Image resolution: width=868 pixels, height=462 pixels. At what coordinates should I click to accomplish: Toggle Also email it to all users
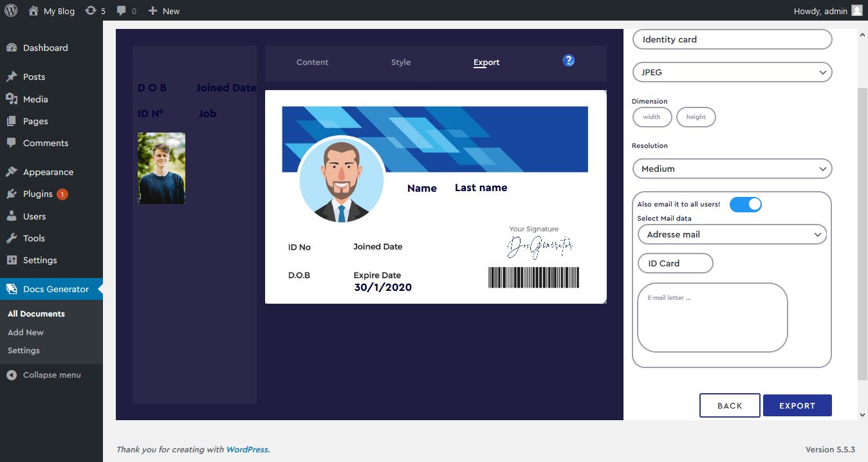[746, 205]
